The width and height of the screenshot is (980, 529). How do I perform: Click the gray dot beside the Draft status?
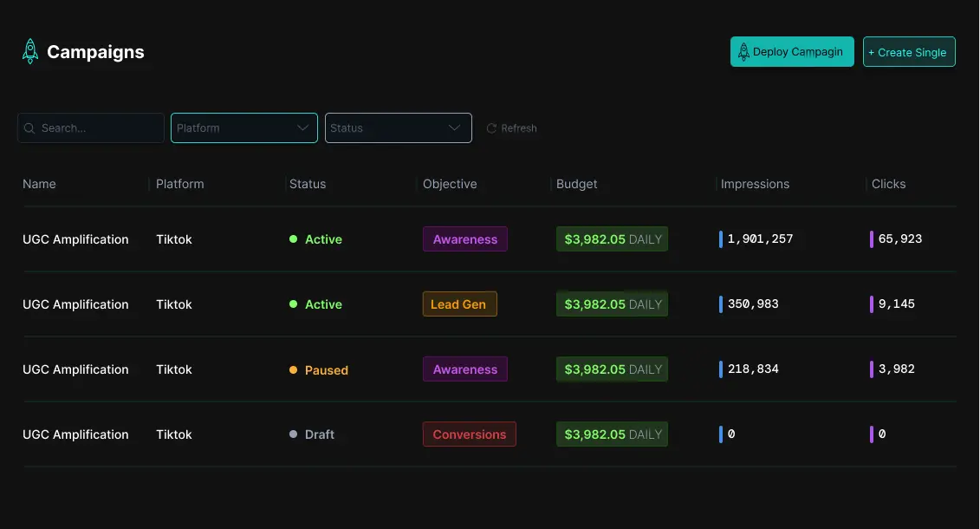click(295, 434)
